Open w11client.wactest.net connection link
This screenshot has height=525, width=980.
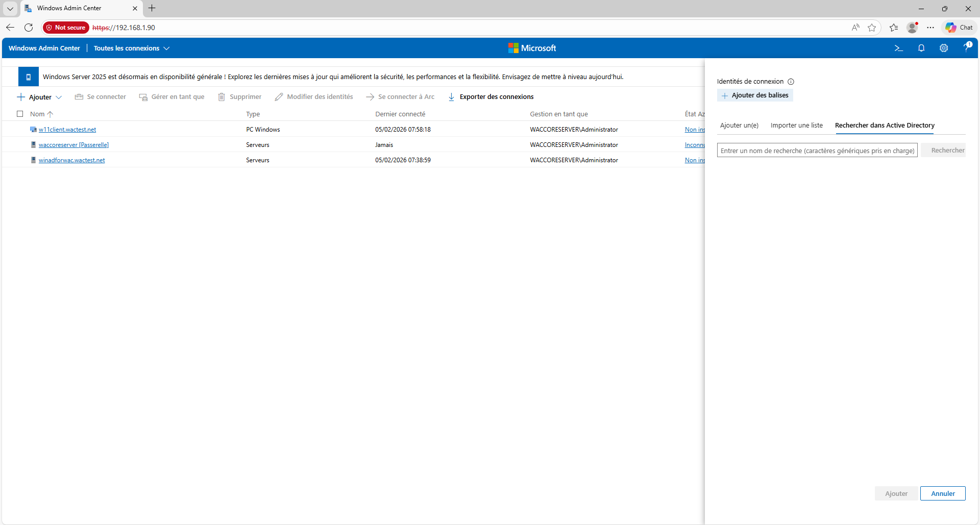pos(67,130)
